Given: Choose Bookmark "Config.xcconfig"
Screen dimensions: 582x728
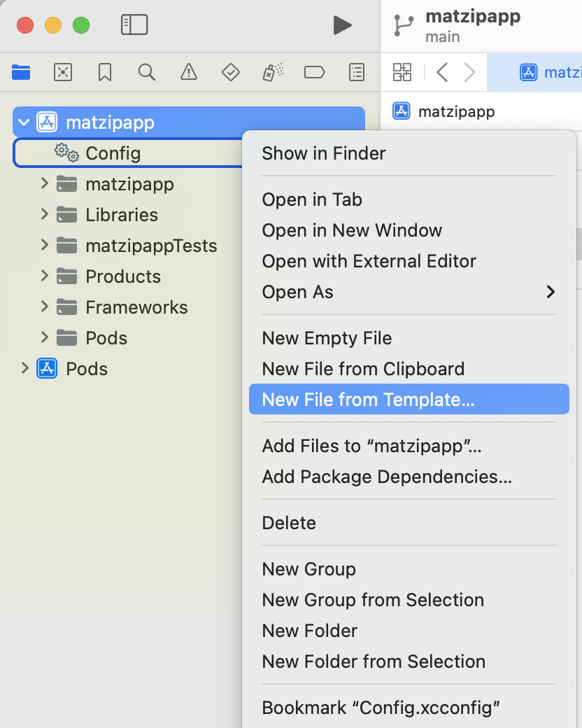Looking at the screenshot, I should click(x=409, y=708).
